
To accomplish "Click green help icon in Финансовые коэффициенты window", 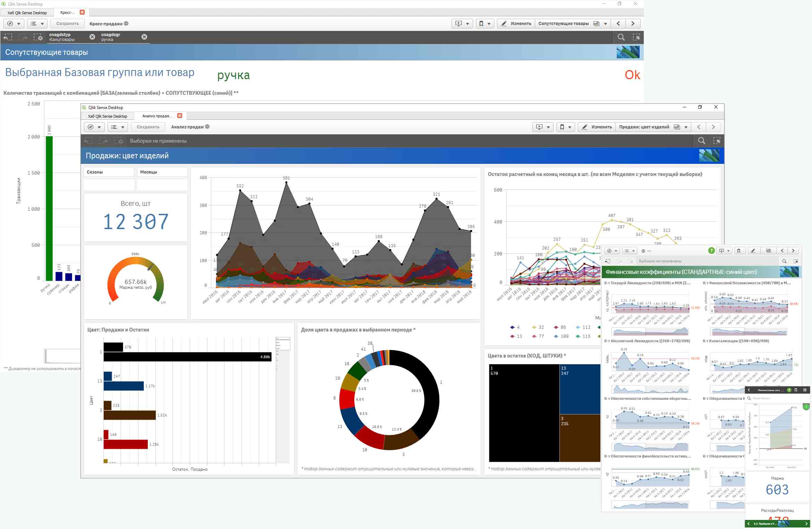I will coord(711,251).
